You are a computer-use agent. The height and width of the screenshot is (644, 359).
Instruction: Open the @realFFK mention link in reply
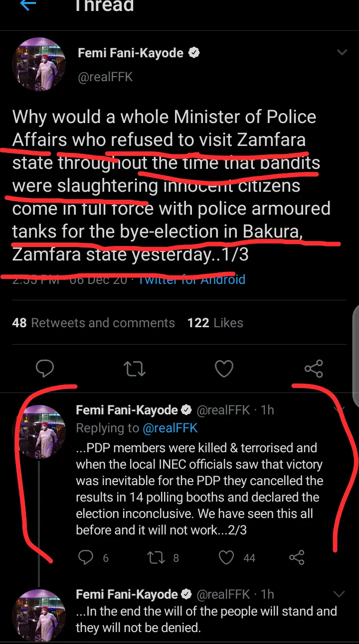(170, 428)
